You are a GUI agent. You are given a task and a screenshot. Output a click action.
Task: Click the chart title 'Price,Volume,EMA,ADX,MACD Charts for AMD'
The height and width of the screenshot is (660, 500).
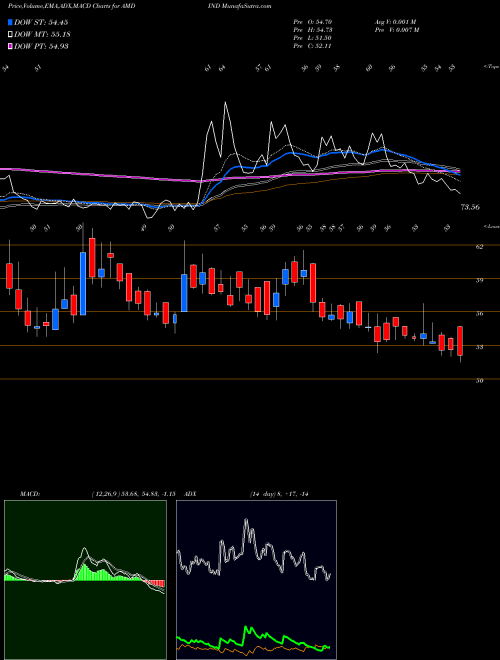tap(72, 6)
